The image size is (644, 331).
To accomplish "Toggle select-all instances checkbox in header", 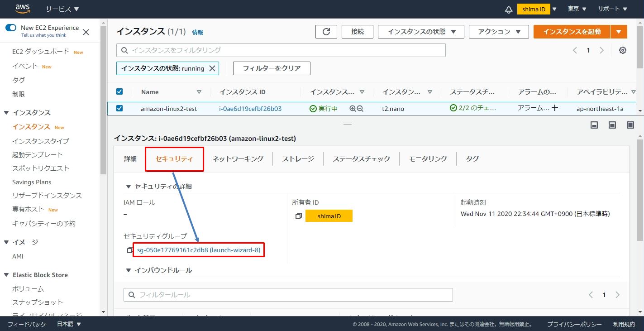I will point(119,91).
